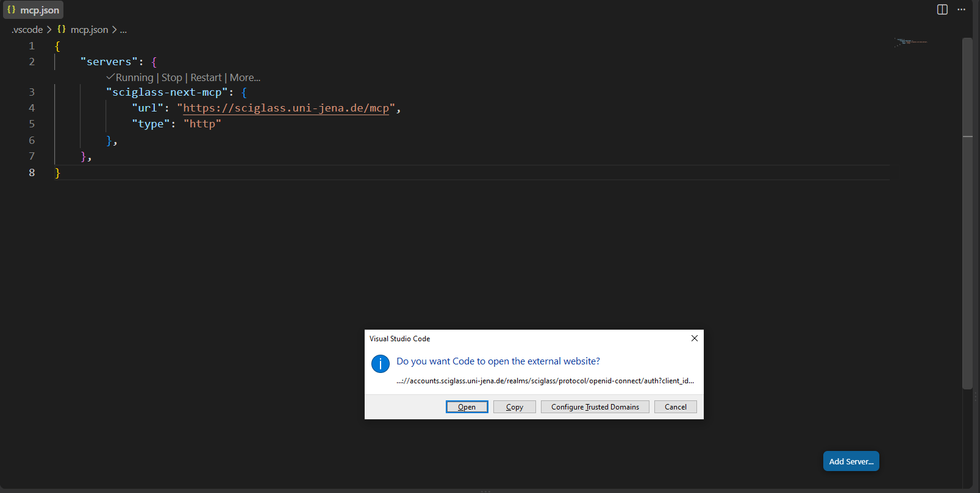This screenshot has height=493, width=980.
Task: Open More... server actions code lens
Action: 245,77
